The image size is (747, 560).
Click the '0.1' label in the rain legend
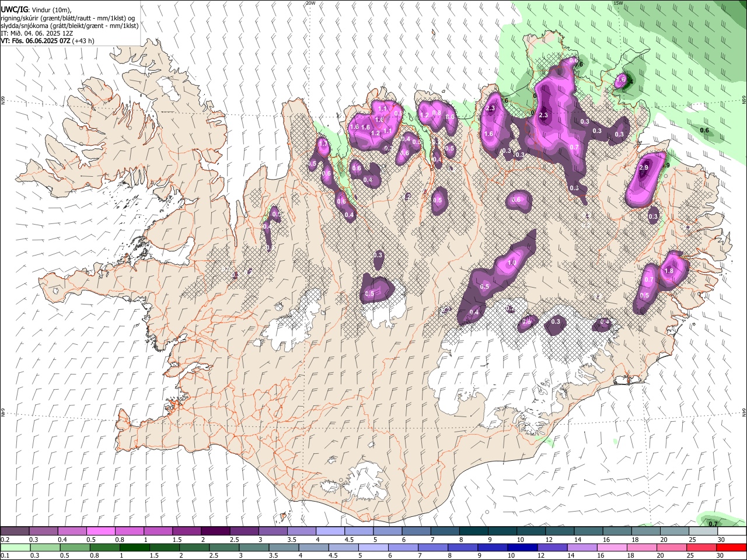5,555
